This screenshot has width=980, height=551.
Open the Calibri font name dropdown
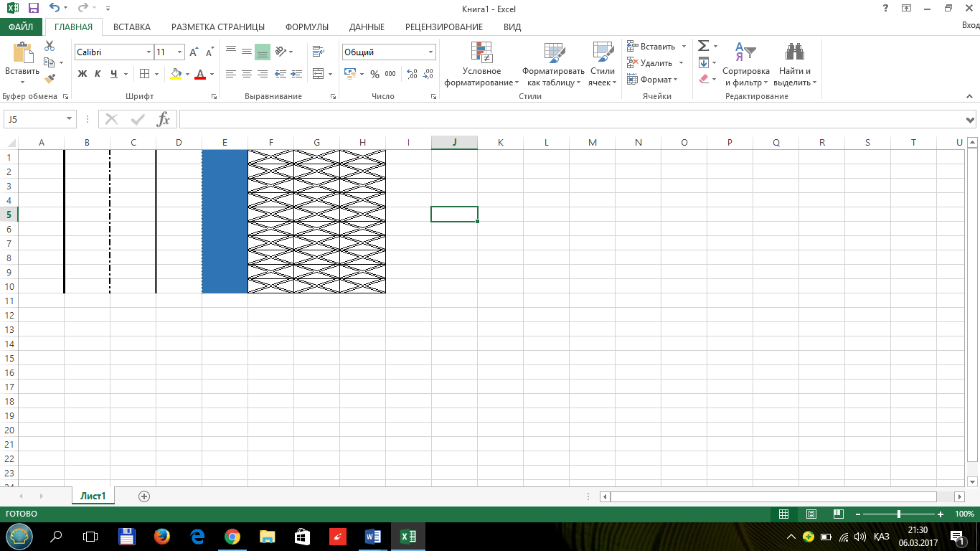(149, 52)
